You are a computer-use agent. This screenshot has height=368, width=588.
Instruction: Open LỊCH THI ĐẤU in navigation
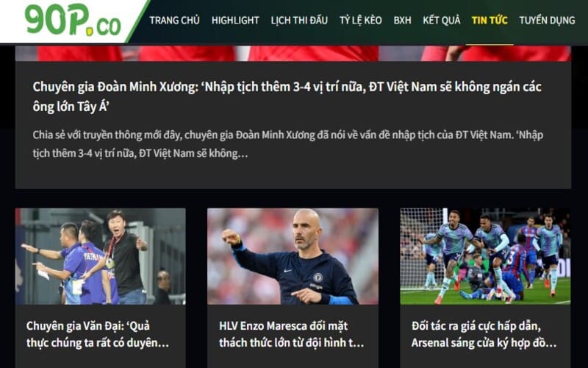click(299, 21)
